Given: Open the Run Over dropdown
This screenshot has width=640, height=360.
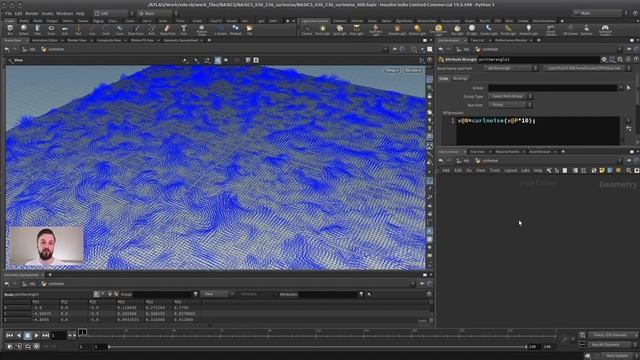Looking at the screenshot, I should point(510,105).
